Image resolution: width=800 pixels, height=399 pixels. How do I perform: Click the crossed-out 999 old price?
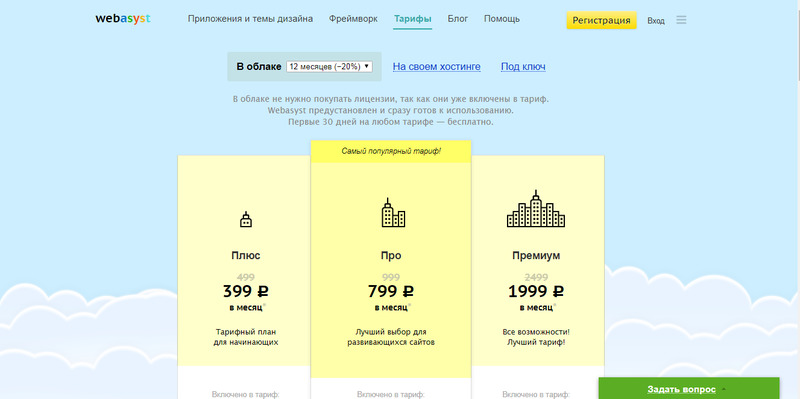pos(391,277)
